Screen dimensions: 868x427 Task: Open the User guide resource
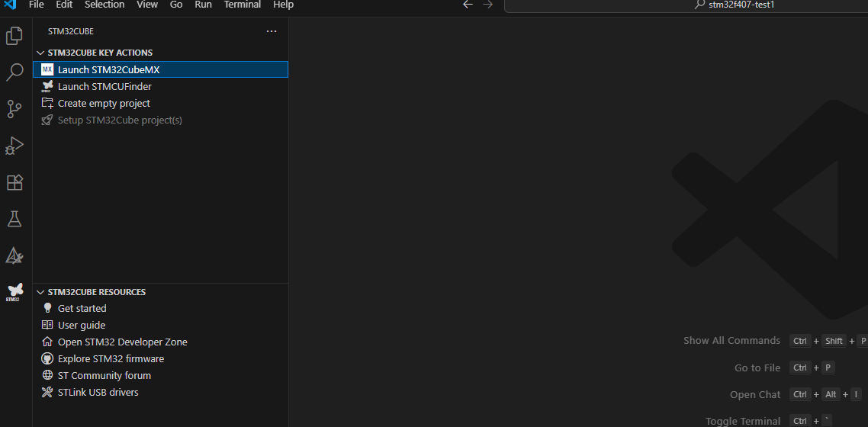click(x=160, y=326)
